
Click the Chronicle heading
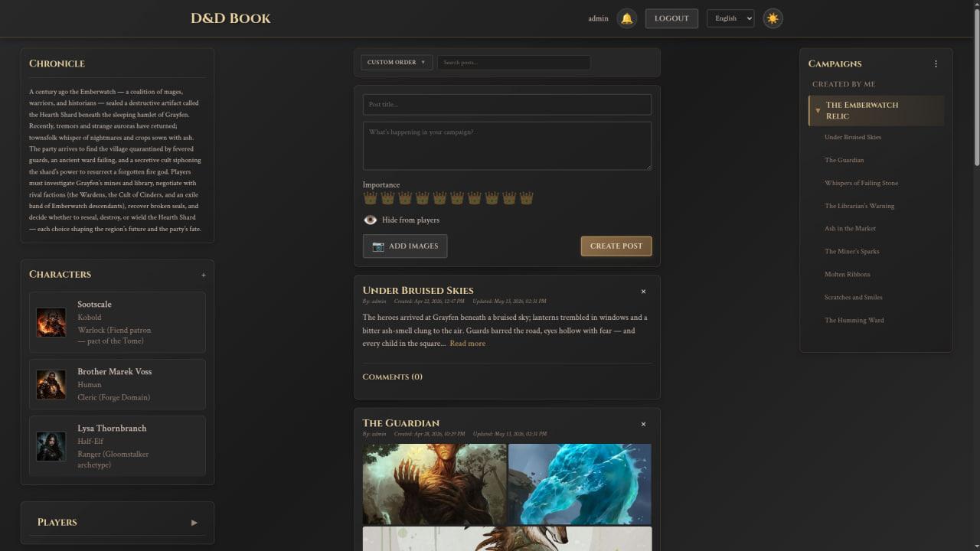[57, 64]
